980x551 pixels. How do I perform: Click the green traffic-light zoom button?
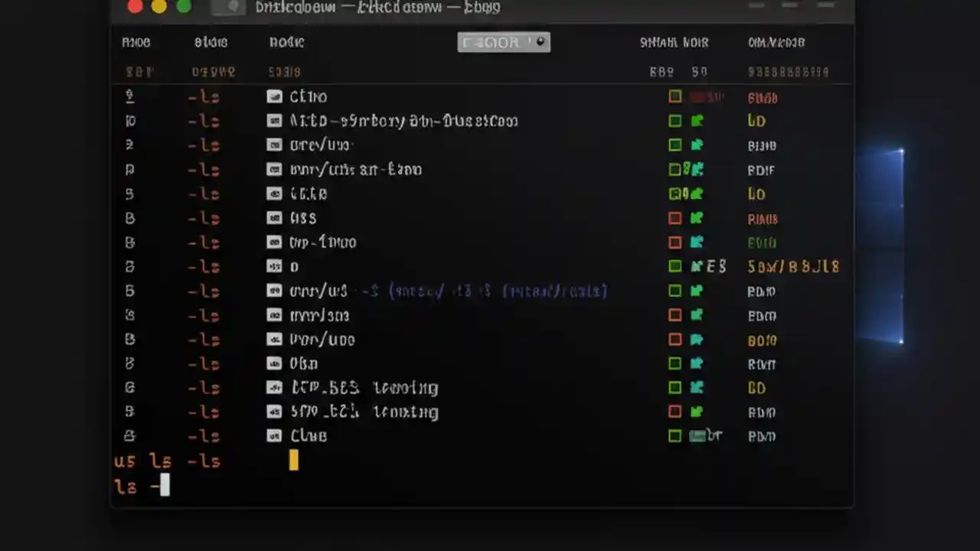click(184, 6)
